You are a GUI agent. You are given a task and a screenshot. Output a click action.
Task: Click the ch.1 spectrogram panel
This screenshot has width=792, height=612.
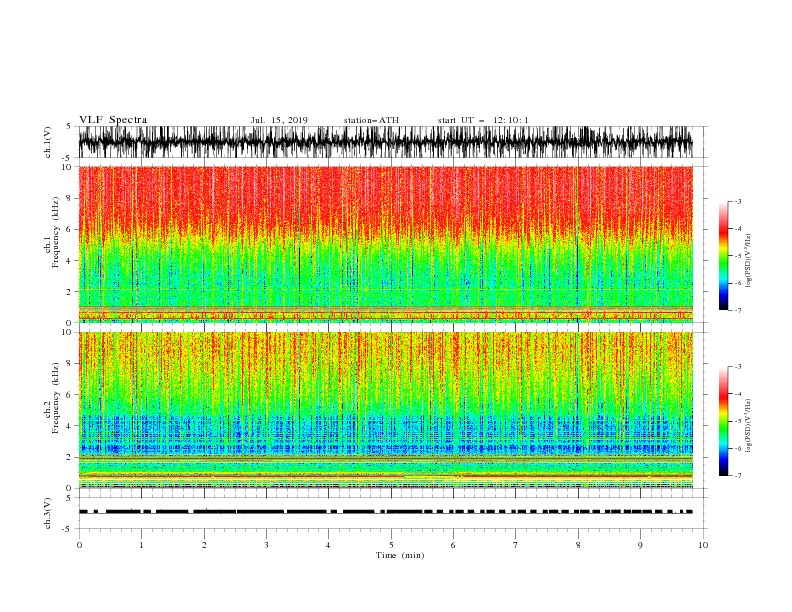coord(385,244)
